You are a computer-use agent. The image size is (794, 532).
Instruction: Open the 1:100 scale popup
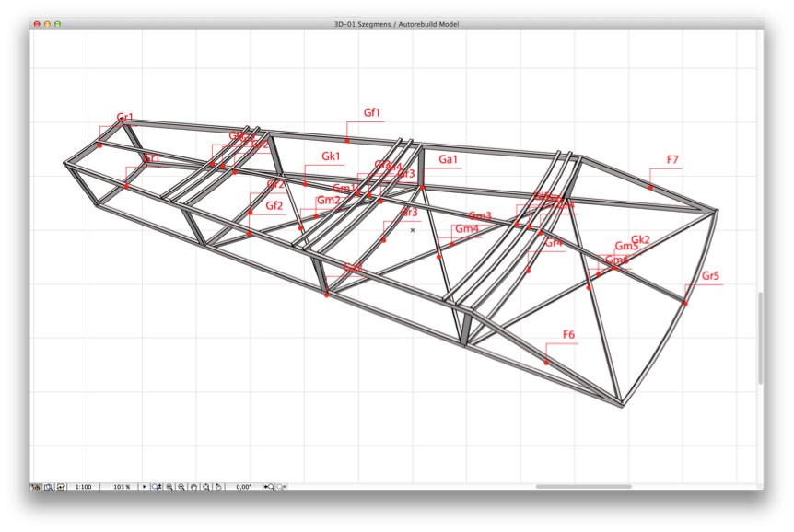[83, 487]
